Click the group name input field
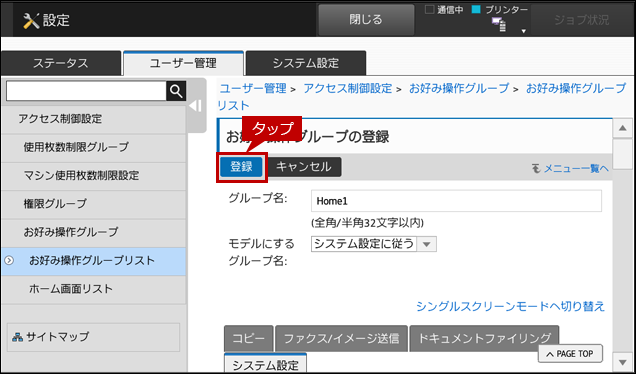The image size is (636, 374). pos(456,201)
